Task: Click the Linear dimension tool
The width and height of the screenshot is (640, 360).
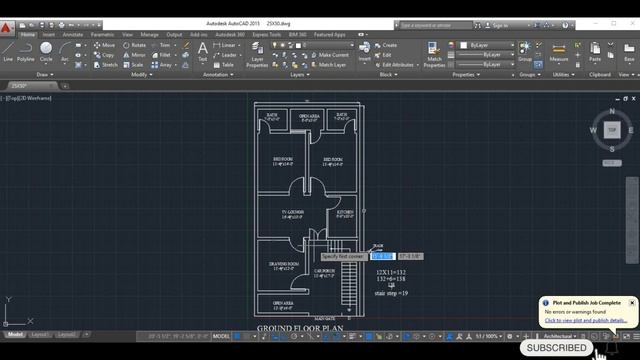Action: (225, 45)
